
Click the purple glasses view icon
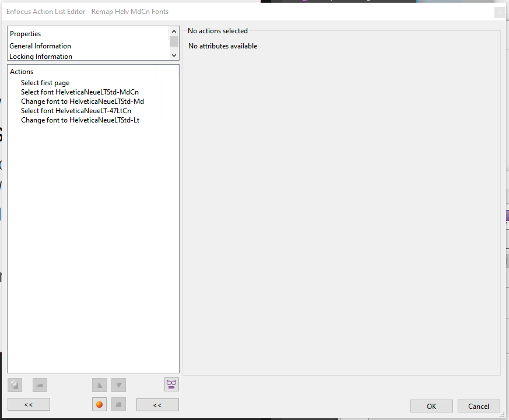coord(171,384)
